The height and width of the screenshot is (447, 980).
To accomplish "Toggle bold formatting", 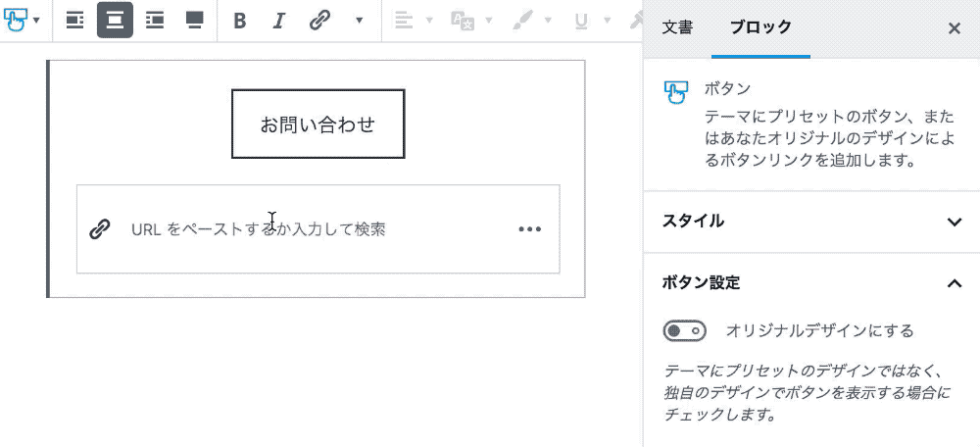I will [x=240, y=21].
